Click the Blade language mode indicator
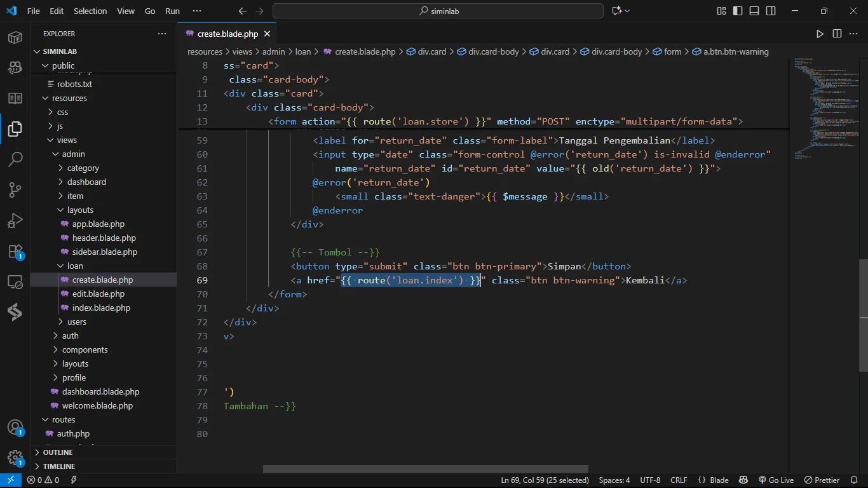The image size is (868, 488). [714, 480]
